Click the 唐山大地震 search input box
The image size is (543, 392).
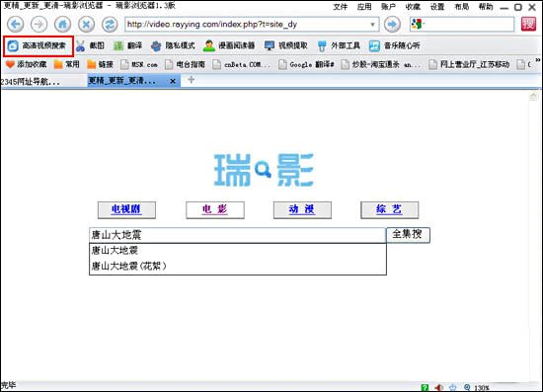(x=237, y=235)
